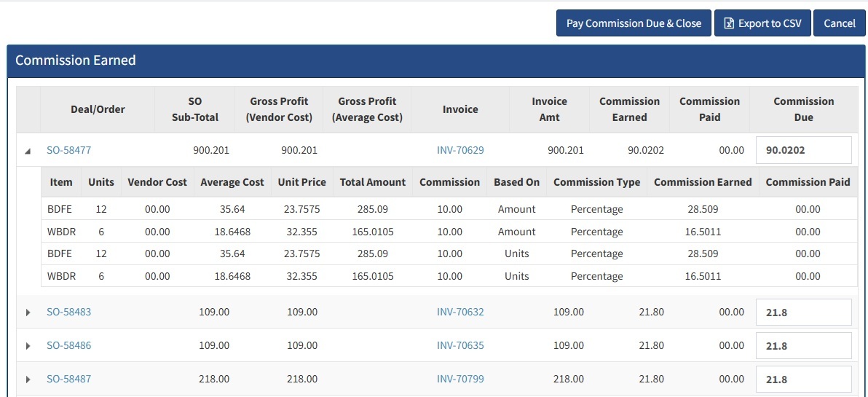This screenshot has height=397, width=868.
Task: Open the SO-58487 order link
Action: [68, 379]
